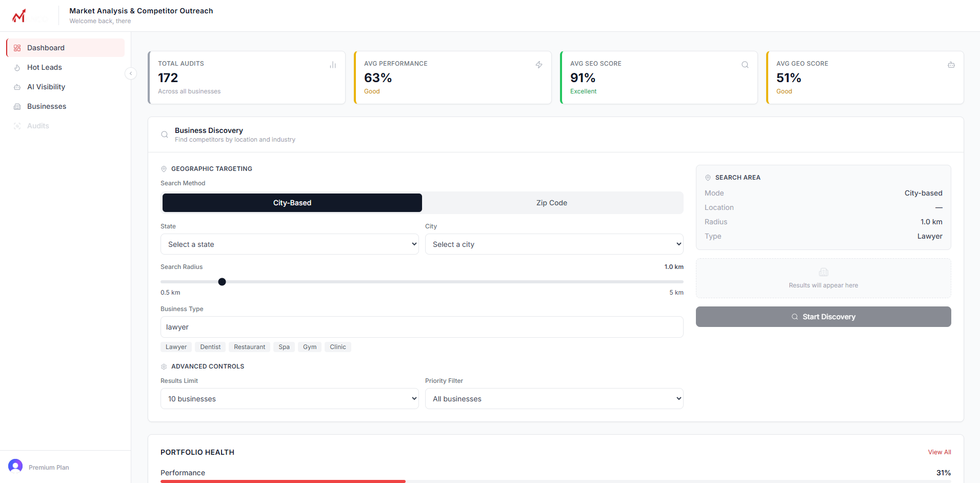The width and height of the screenshot is (980, 483).
Task: Select the City-Based search method
Action: [292, 203]
